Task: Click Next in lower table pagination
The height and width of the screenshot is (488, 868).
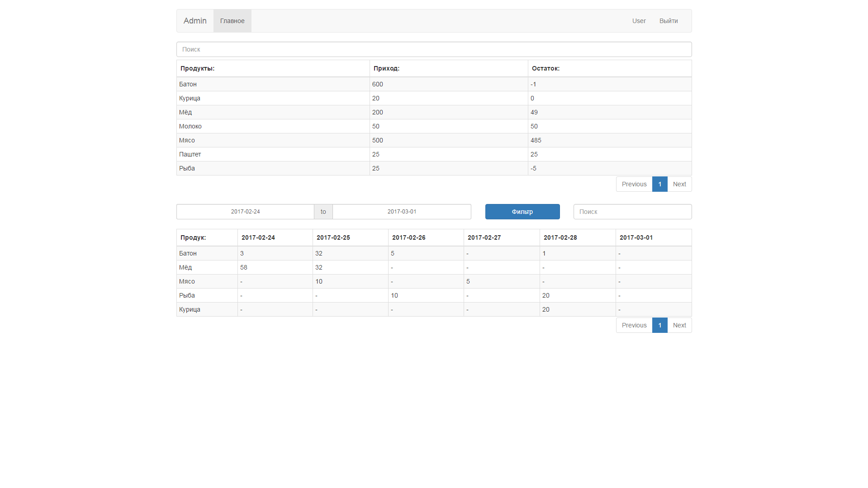Action: (x=679, y=325)
